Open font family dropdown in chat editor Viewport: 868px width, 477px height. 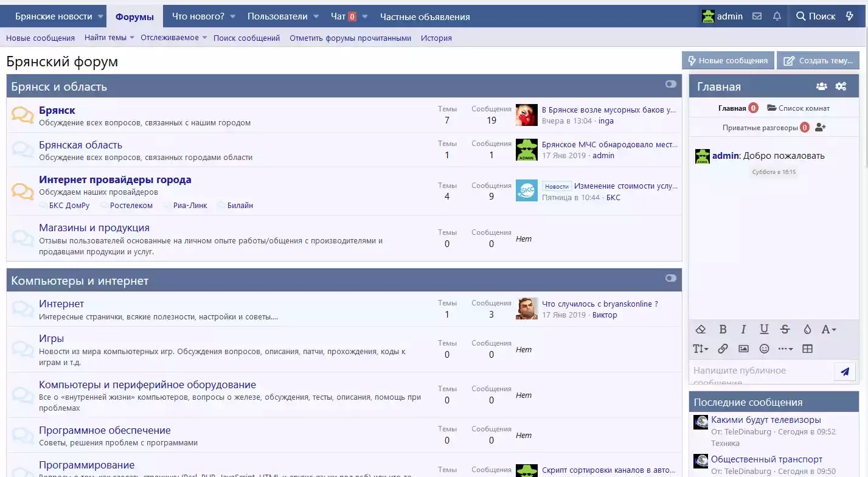828,329
